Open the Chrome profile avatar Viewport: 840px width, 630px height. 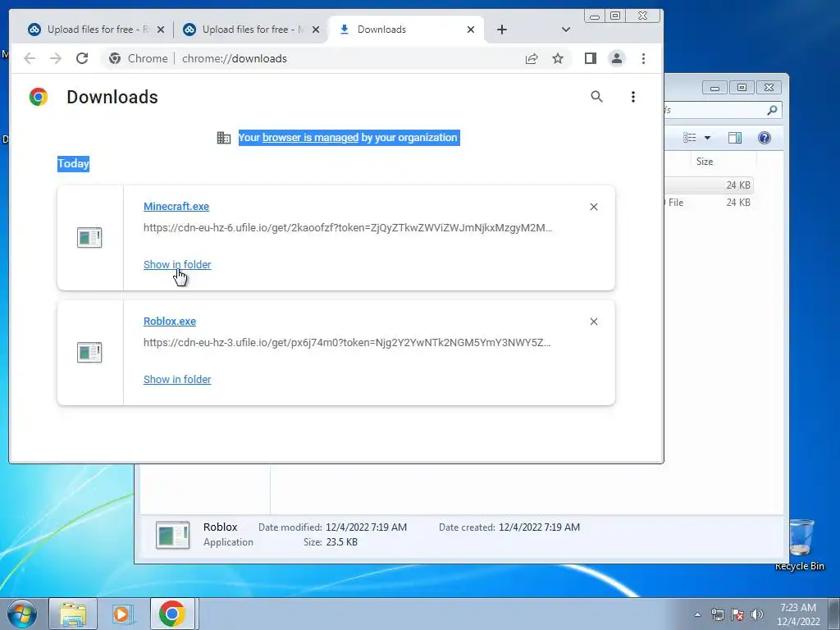[x=617, y=58]
